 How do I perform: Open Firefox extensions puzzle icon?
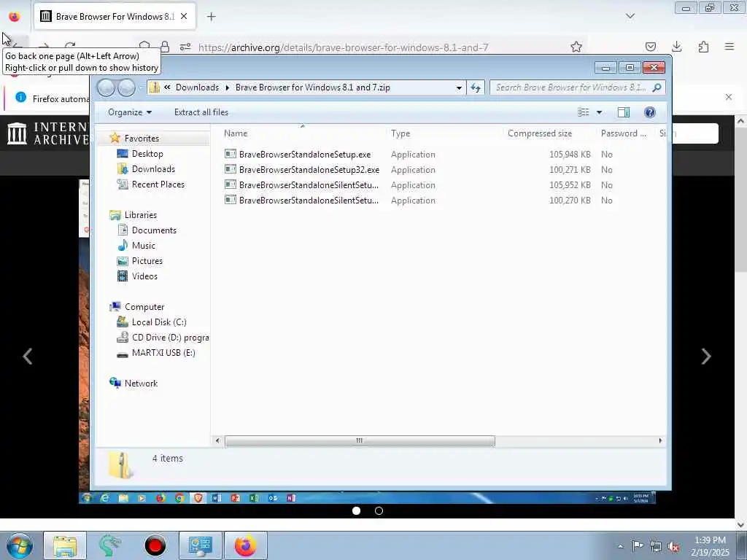pos(703,47)
